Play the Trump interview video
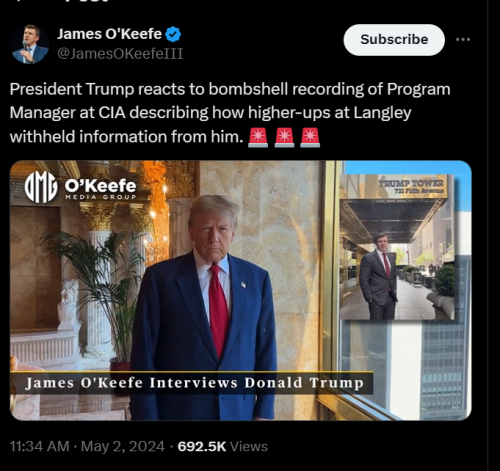The image size is (500, 471). [240, 290]
